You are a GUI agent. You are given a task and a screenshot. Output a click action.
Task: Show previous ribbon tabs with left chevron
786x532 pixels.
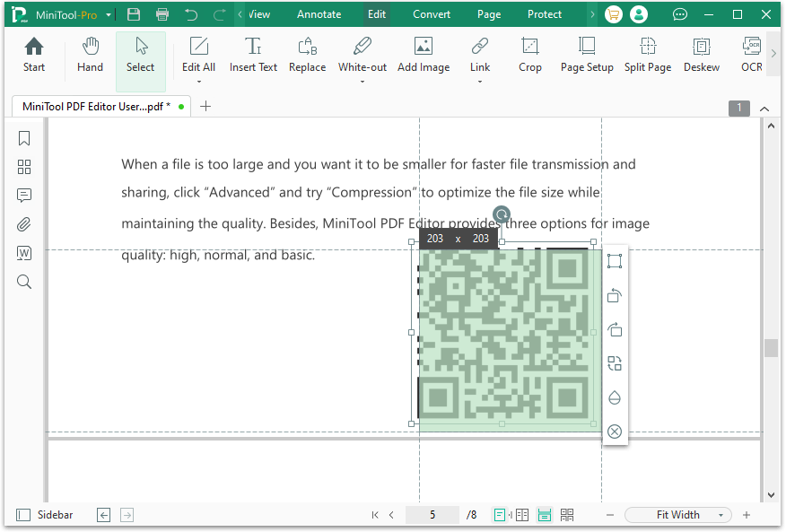tap(240, 14)
